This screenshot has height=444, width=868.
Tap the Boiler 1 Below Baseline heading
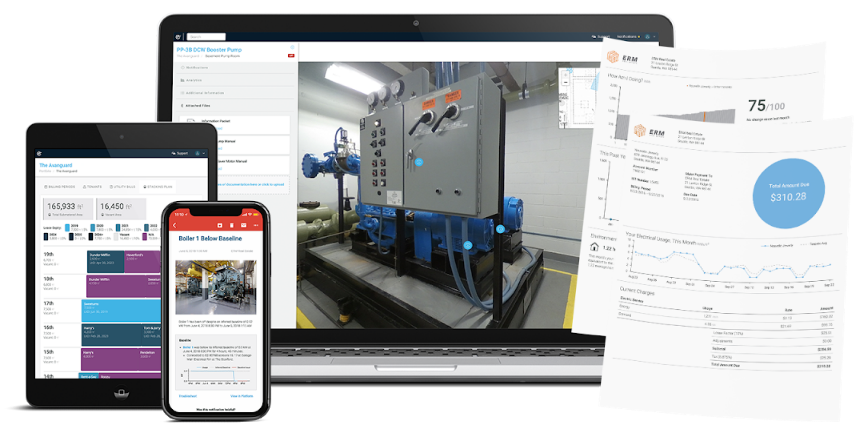210,238
